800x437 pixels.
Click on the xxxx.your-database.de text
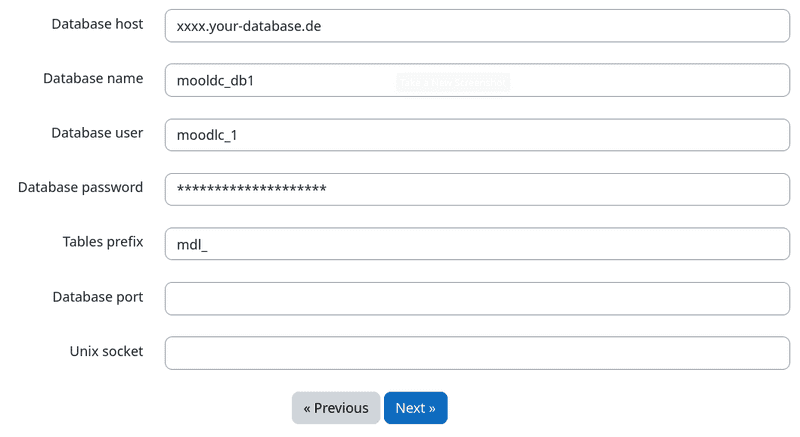click(x=248, y=27)
